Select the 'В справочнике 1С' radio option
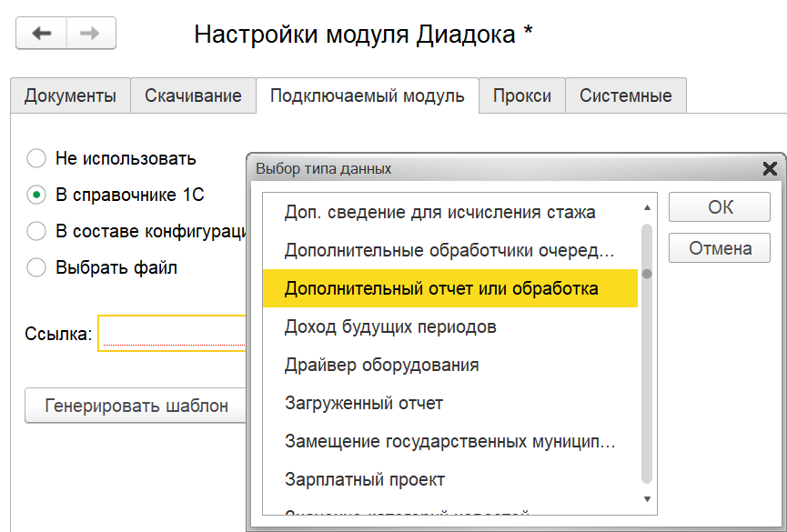Screen dimensions: 787x532 pos(36,195)
